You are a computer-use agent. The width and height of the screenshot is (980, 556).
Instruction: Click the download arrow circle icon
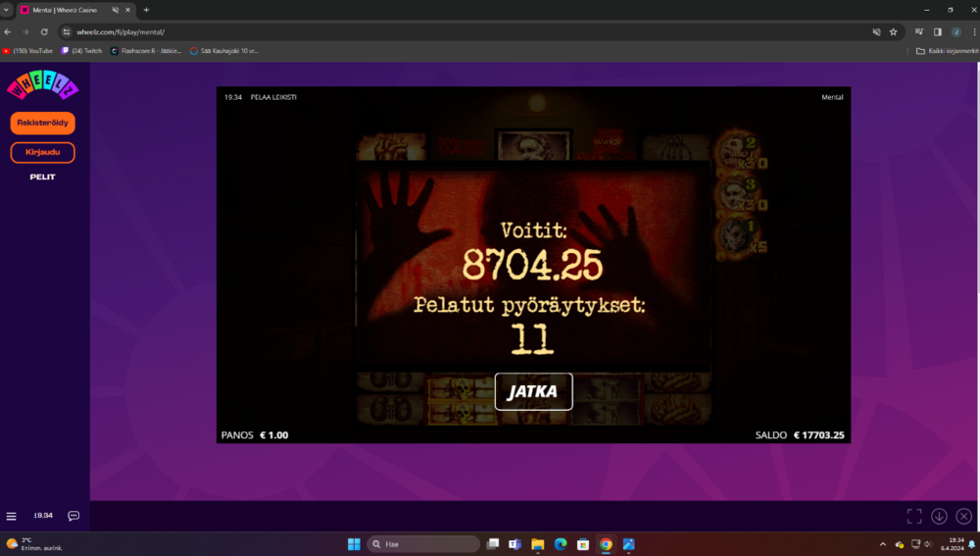click(939, 516)
